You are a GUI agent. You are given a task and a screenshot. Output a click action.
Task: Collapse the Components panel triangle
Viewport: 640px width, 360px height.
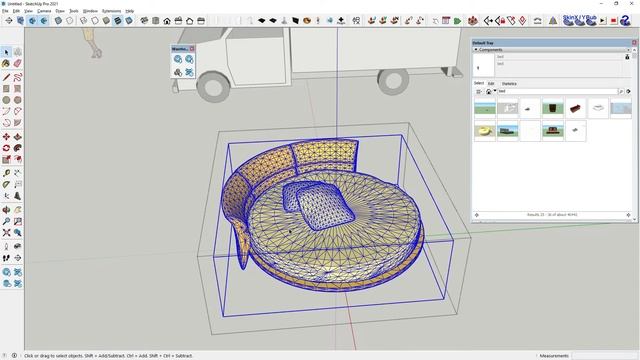coord(476,49)
